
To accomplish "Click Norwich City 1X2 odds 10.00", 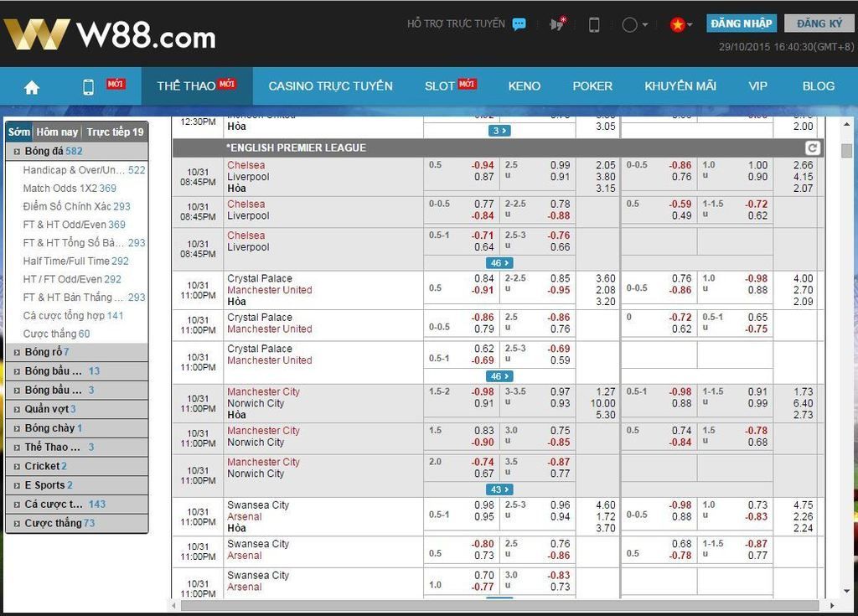I will click(x=602, y=404).
